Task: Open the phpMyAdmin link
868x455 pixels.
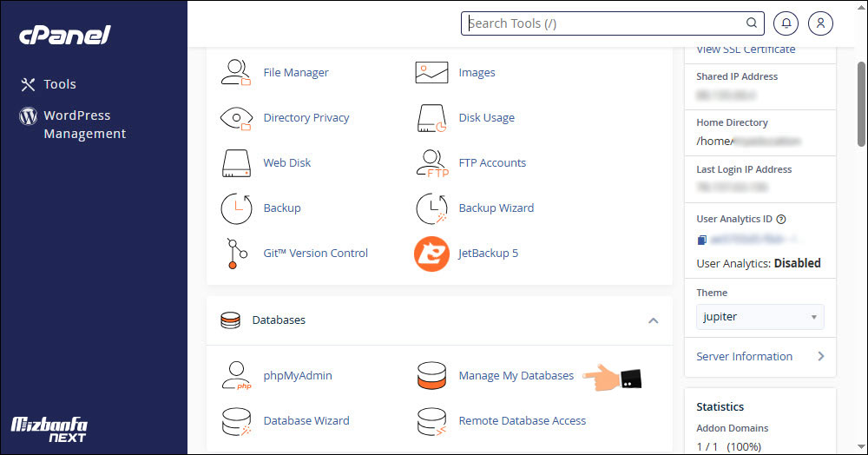Action: coord(298,376)
